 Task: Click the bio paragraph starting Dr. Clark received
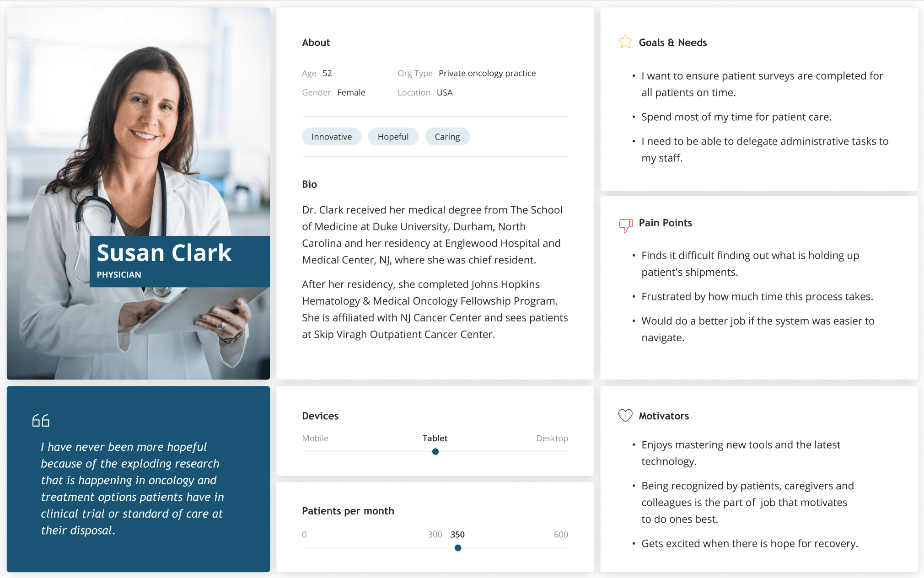[432, 235]
